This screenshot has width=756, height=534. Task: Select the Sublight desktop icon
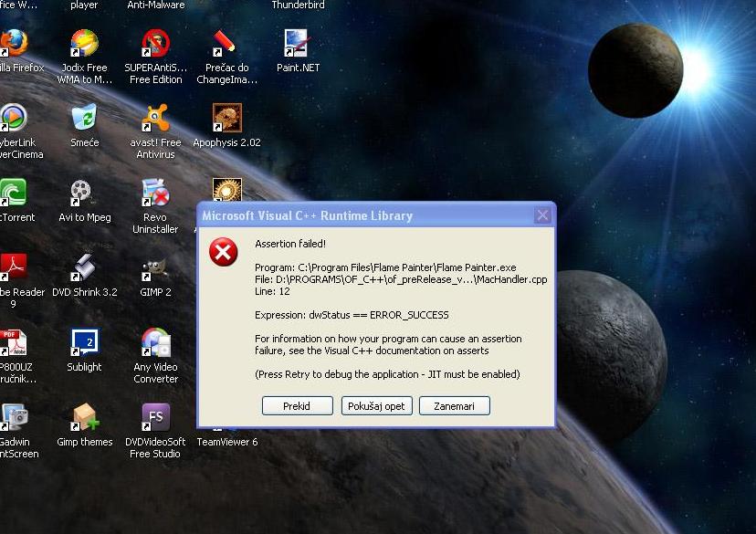pyautogui.click(x=84, y=342)
